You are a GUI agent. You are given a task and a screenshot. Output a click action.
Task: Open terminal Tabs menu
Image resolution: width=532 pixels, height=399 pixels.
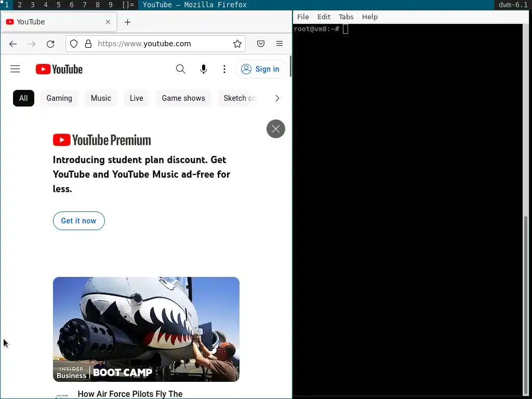346,17
